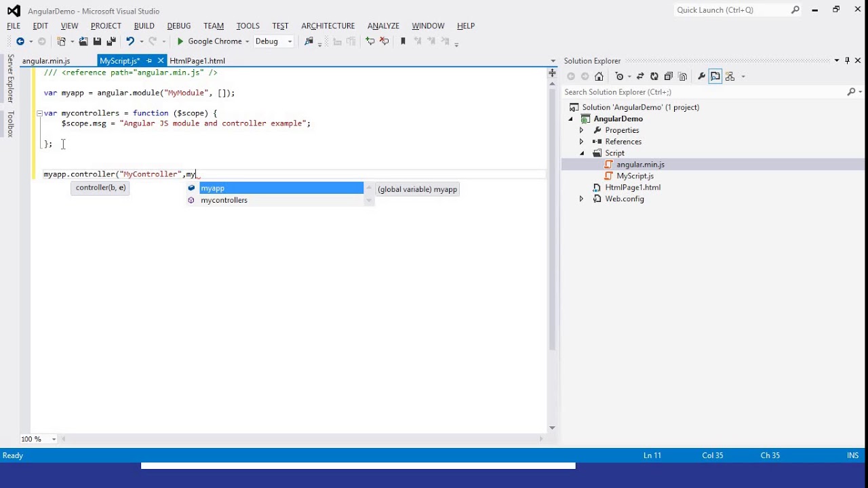Screen dimensions: 868x488
Task: Click the editor horizontal scrollbar track
Action: [x=304, y=439]
